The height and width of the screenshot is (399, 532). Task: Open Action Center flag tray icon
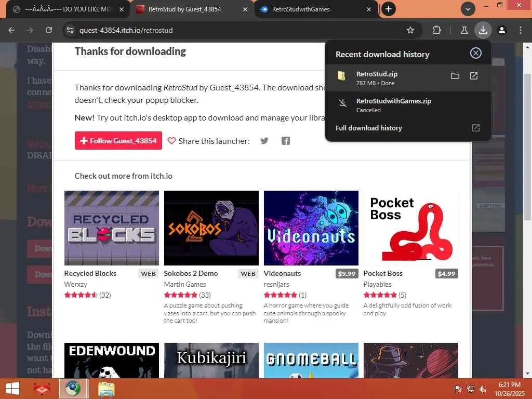458,389
